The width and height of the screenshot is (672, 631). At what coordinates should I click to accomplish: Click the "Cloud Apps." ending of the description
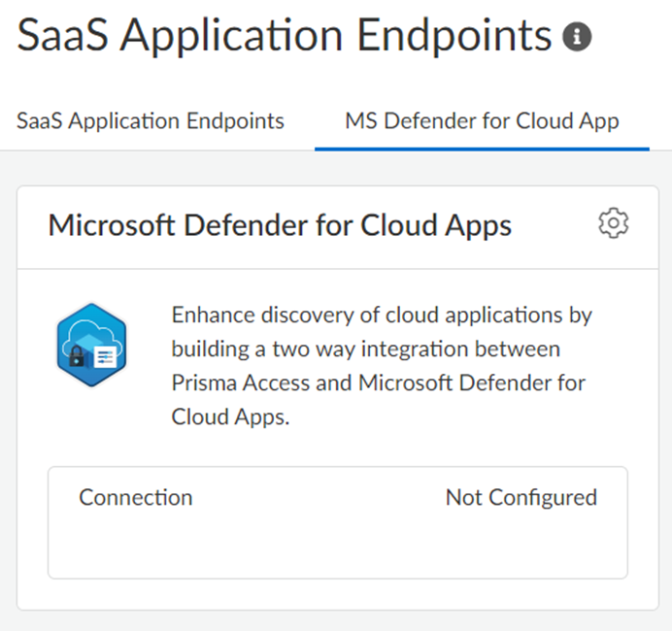pos(229,416)
